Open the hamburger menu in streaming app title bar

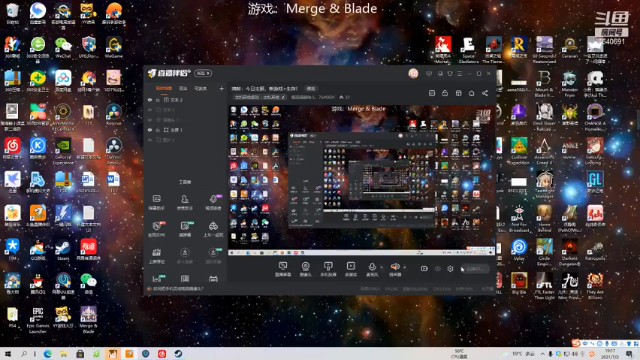460,73
